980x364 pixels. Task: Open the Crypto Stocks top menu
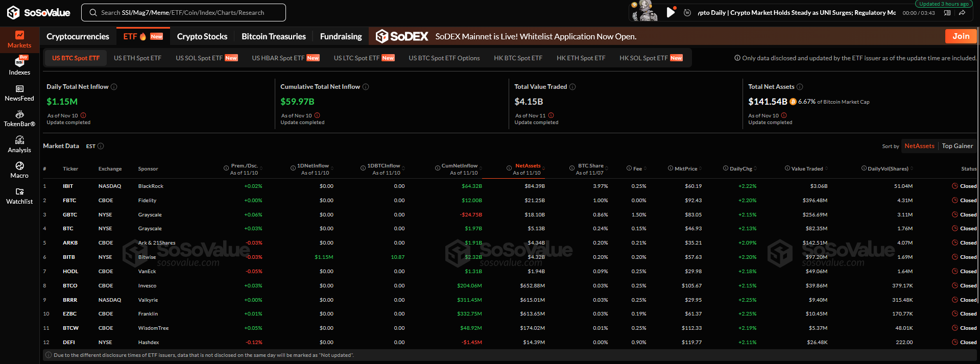click(202, 36)
